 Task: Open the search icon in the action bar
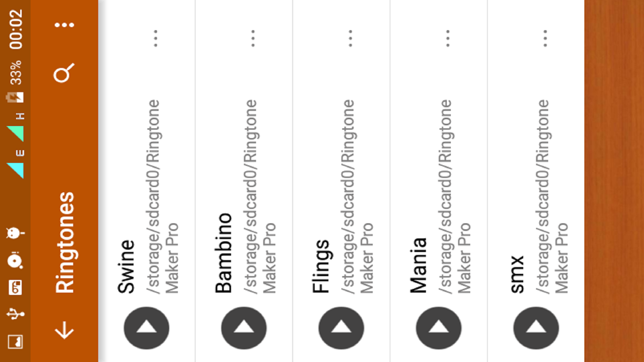(x=64, y=72)
